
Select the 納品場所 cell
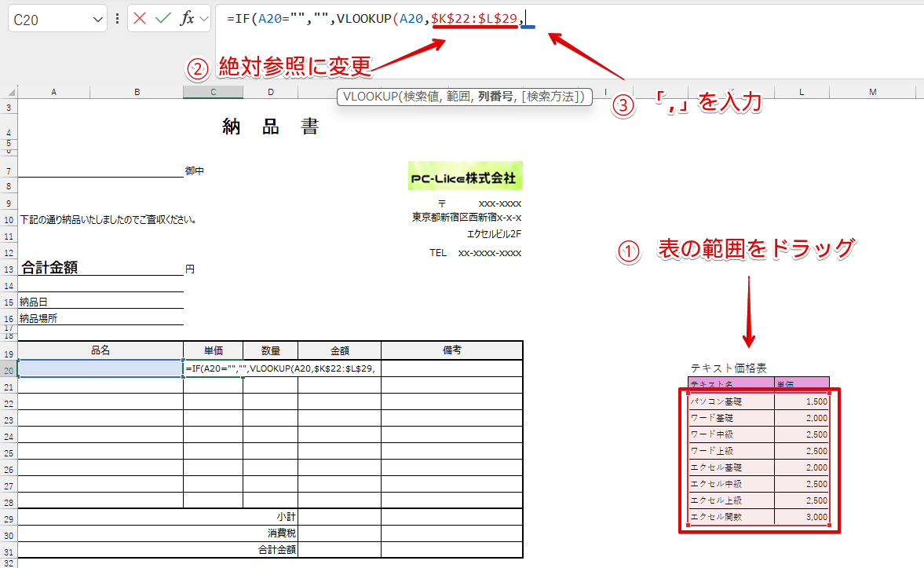tap(38, 318)
